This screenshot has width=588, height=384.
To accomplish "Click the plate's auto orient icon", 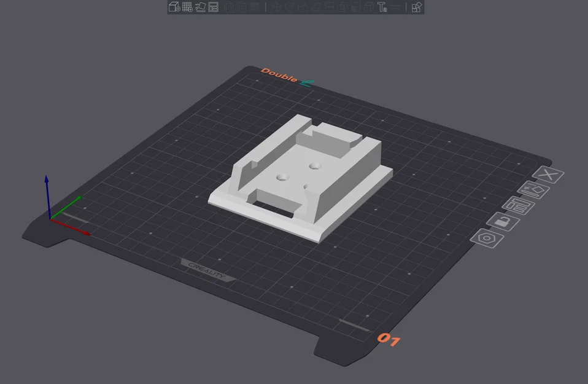I will (533, 190).
